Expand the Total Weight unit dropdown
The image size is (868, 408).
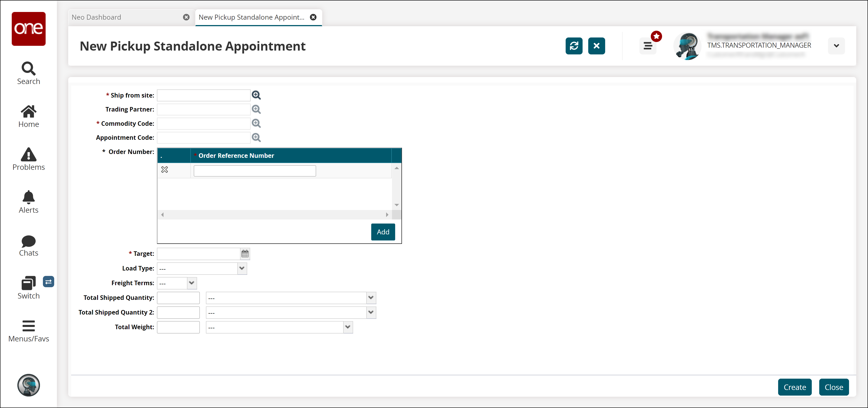pos(347,327)
